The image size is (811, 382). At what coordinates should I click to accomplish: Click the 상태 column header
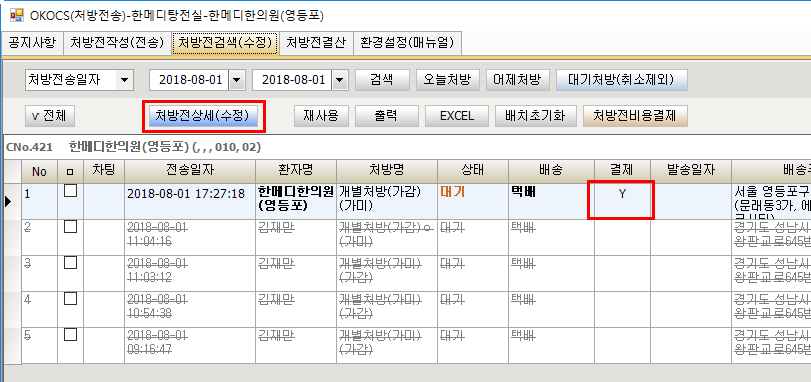click(473, 172)
